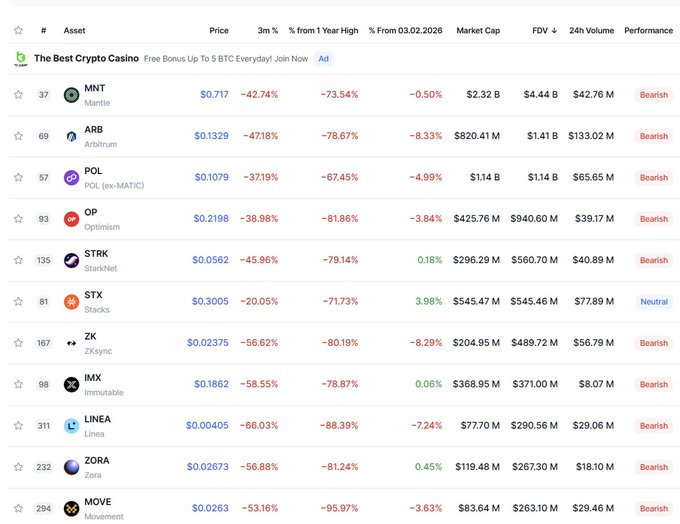Sort table by Market Cap header
Screen dimensions: 680x524
(478, 30)
